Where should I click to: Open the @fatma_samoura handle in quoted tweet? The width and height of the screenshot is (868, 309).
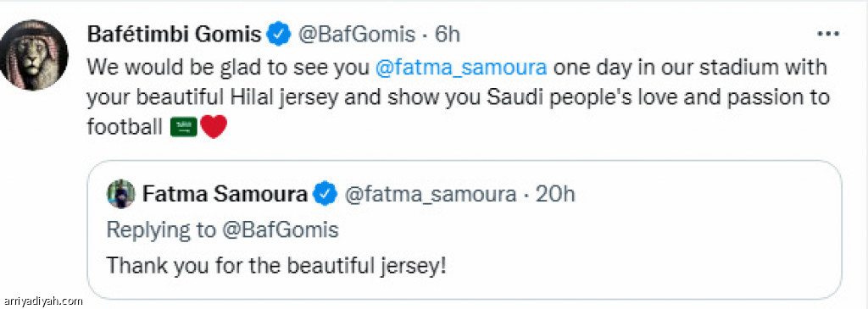pyautogui.click(x=430, y=194)
